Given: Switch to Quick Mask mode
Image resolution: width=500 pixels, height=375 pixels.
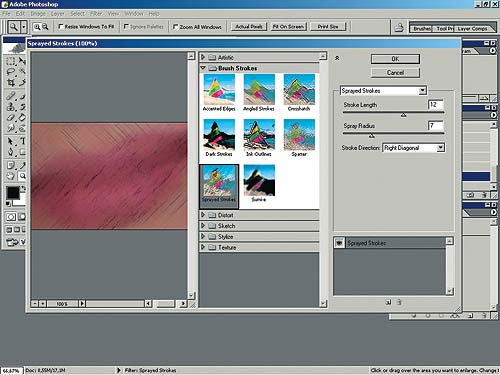Looking at the screenshot, I should pyautogui.click(x=21, y=217).
